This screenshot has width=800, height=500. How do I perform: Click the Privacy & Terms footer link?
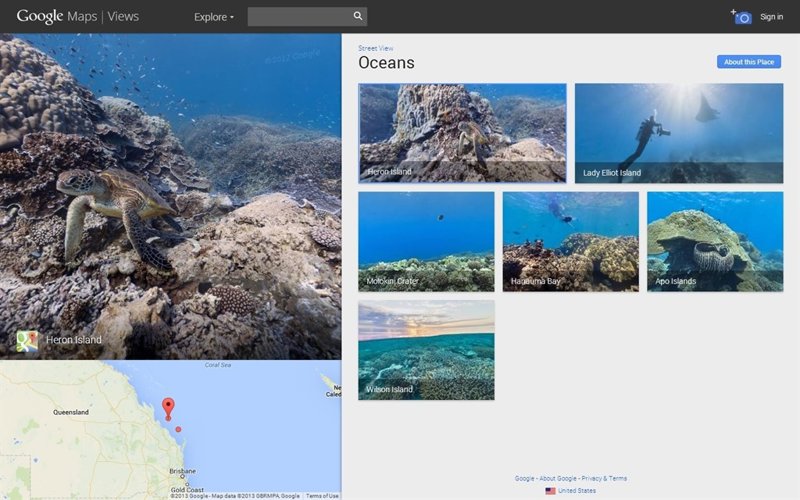[604, 479]
